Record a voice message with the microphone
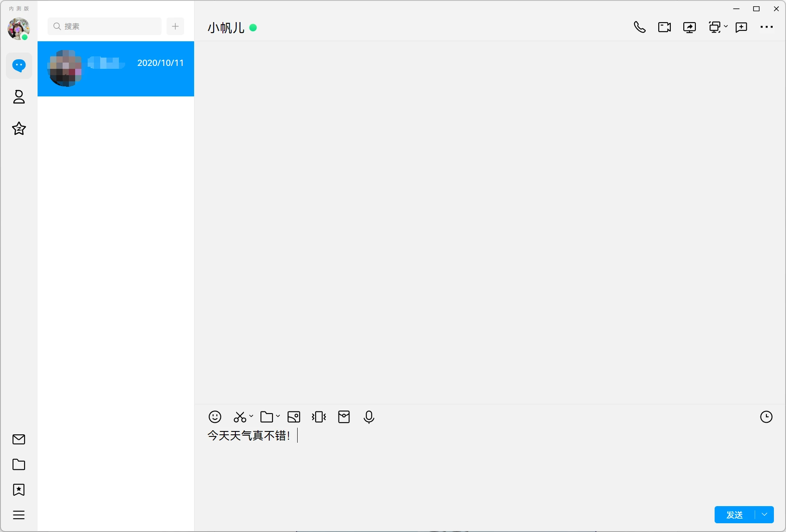The width and height of the screenshot is (786, 532). [x=369, y=417]
